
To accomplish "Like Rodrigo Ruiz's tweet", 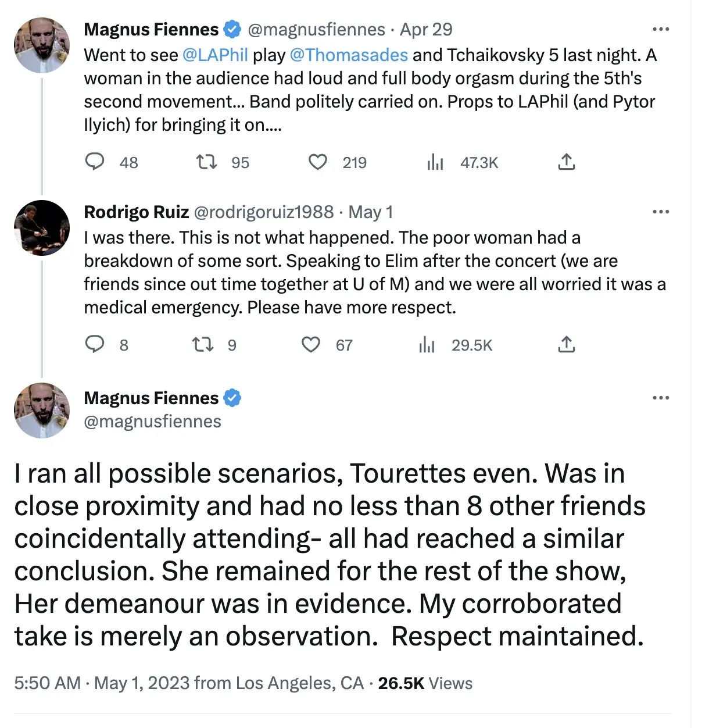I will (x=311, y=345).
